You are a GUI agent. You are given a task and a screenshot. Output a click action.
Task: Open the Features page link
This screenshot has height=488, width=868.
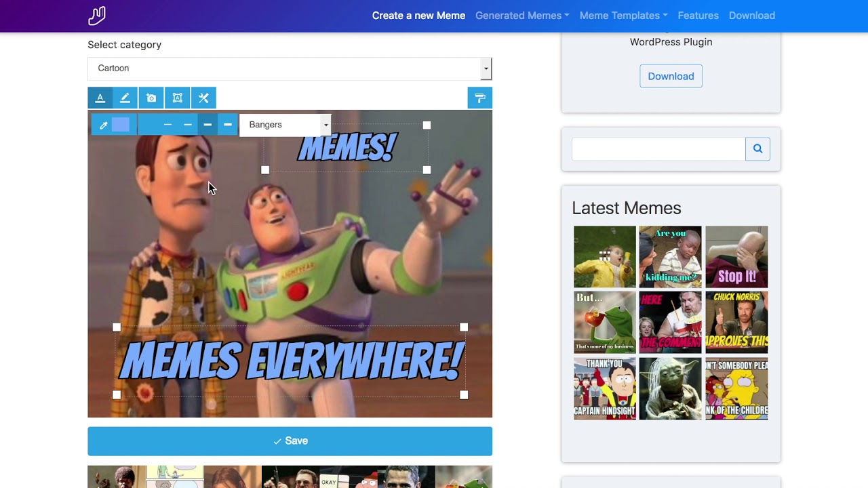point(698,16)
